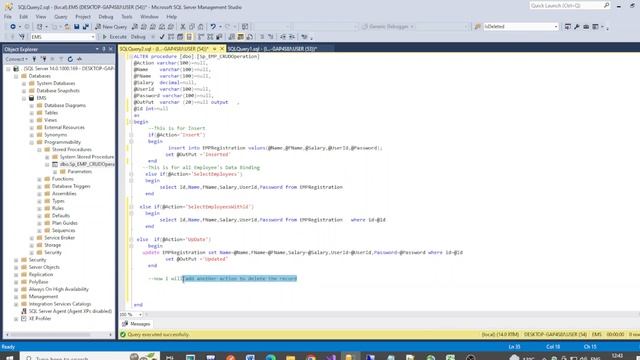The width and height of the screenshot is (640, 360).
Task: Click the Toolbox icon at the toolbar's right
Action: (586, 27)
